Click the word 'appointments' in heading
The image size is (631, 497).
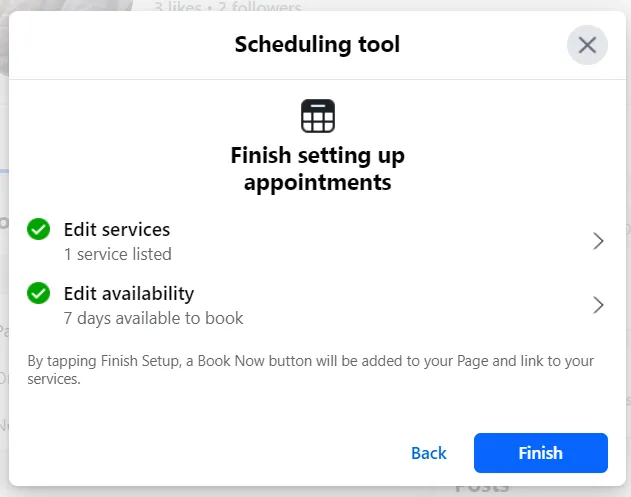317,183
